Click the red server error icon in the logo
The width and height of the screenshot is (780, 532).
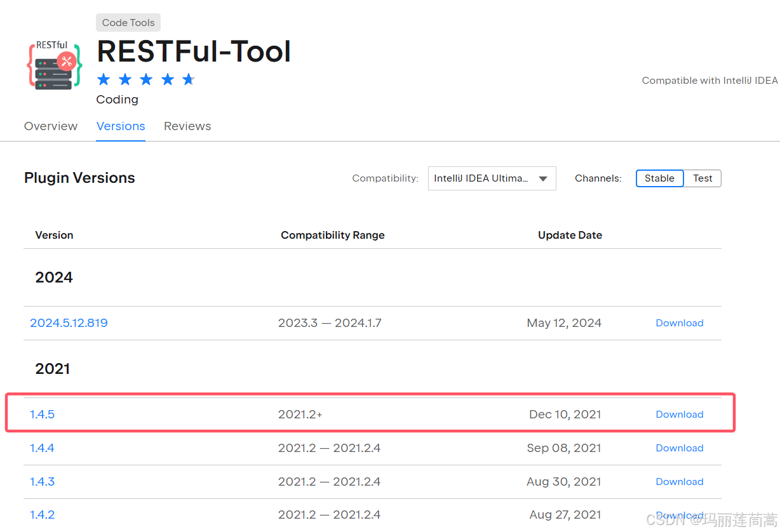click(67, 61)
